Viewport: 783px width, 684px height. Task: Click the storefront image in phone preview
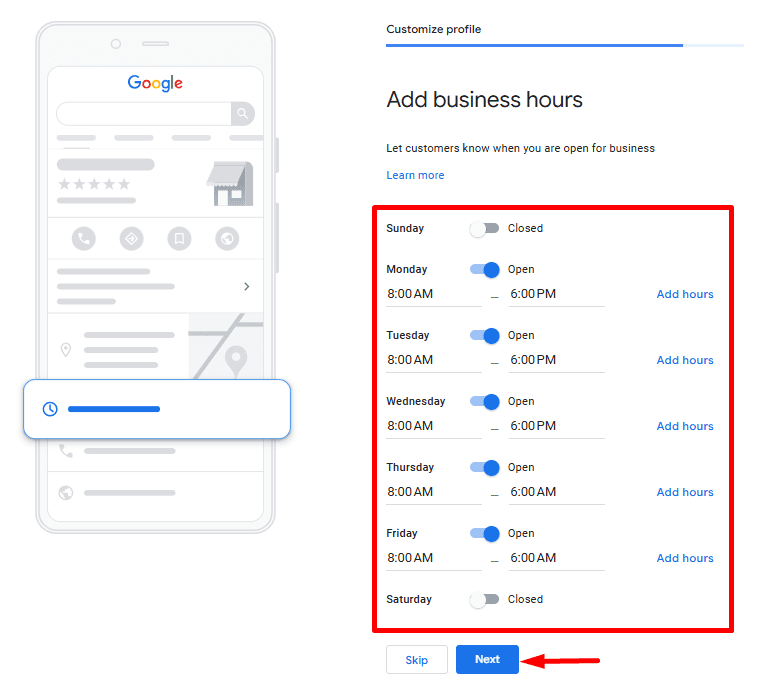point(229,183)
